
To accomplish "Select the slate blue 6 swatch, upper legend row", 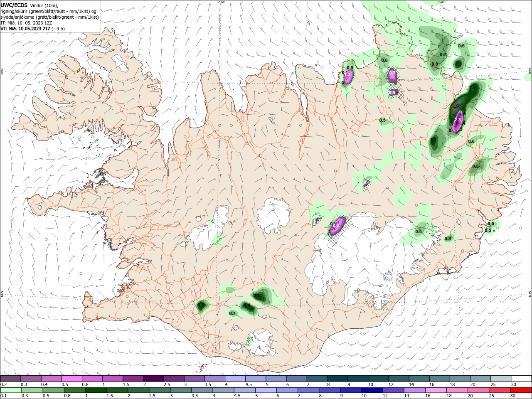I will (296, 379).
